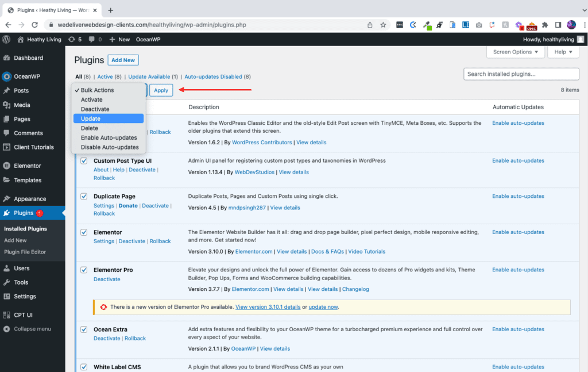The image size is (588, 372).
Task: Open Duplicate Page Settings link
Action: click(104, 206)
